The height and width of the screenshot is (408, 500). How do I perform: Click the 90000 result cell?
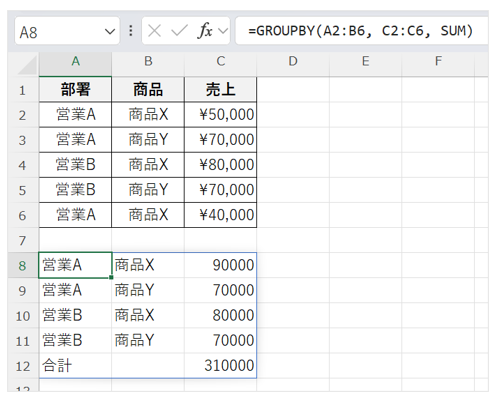pyautogui.click(x=221, y=265)
